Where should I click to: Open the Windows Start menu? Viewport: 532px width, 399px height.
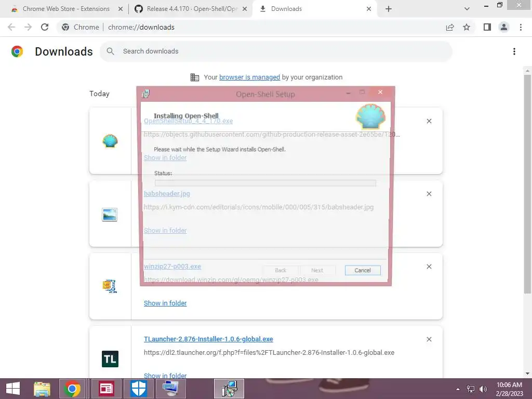13,389
